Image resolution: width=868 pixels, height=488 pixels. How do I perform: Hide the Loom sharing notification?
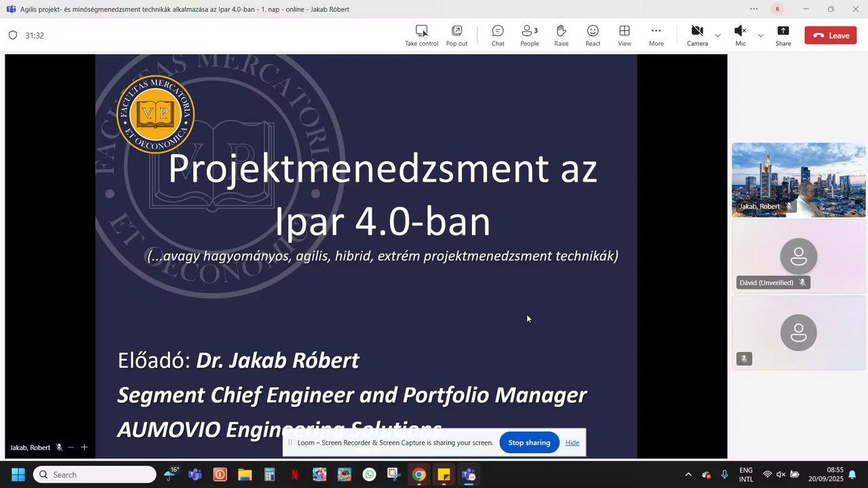572,443
